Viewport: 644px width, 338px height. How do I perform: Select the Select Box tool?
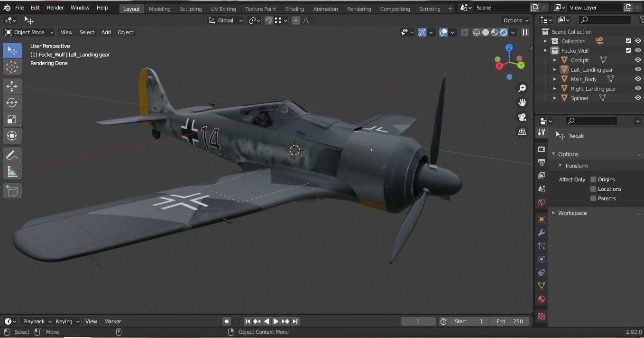12,51
